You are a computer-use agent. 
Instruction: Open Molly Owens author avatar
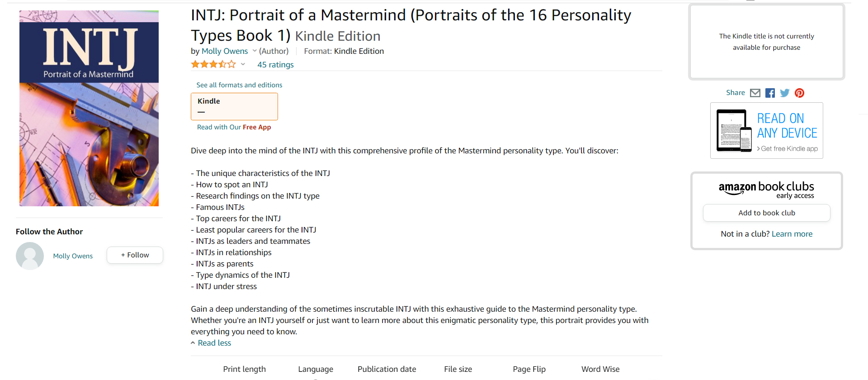point(30,256)
